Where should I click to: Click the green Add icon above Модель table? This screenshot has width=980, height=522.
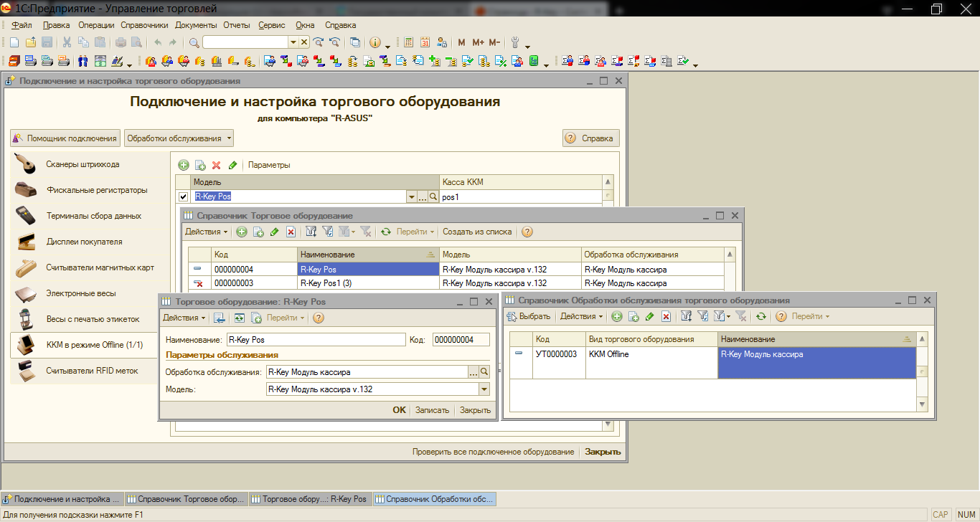point(184,165)
